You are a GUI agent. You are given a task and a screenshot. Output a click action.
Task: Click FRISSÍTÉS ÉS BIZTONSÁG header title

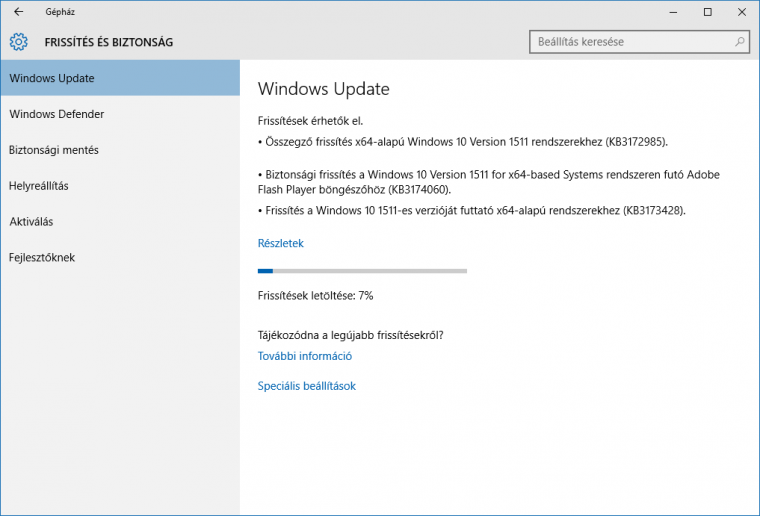pos(109,42)
